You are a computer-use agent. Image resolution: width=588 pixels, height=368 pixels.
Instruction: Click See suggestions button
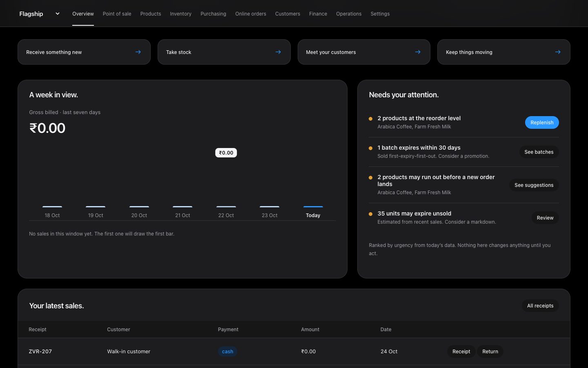(534, 185)
